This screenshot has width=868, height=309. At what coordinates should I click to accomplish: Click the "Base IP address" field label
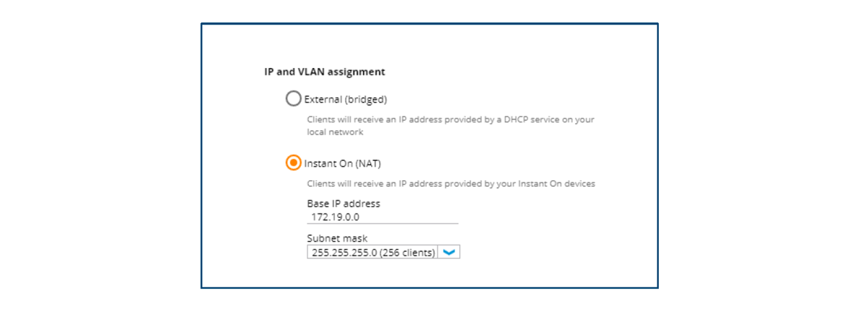coord(344,204)
